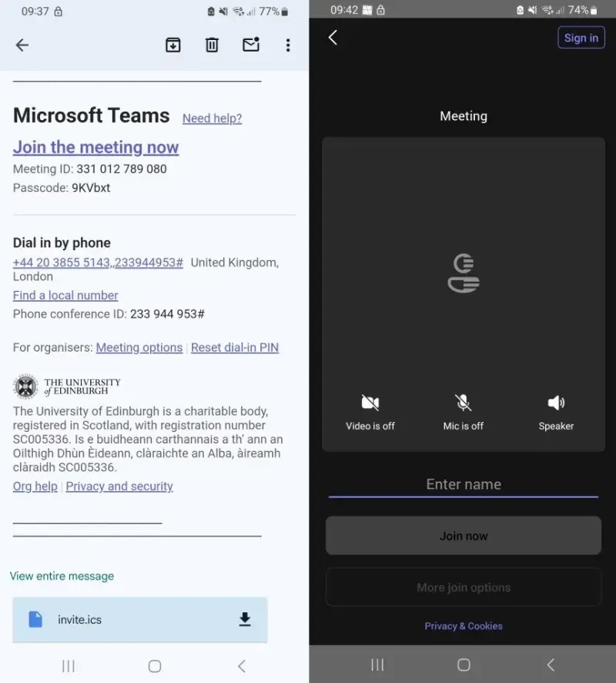Click the Reset dial-in PIN link
This screenshot has height=683, width=616.
[x=234, y=347]
